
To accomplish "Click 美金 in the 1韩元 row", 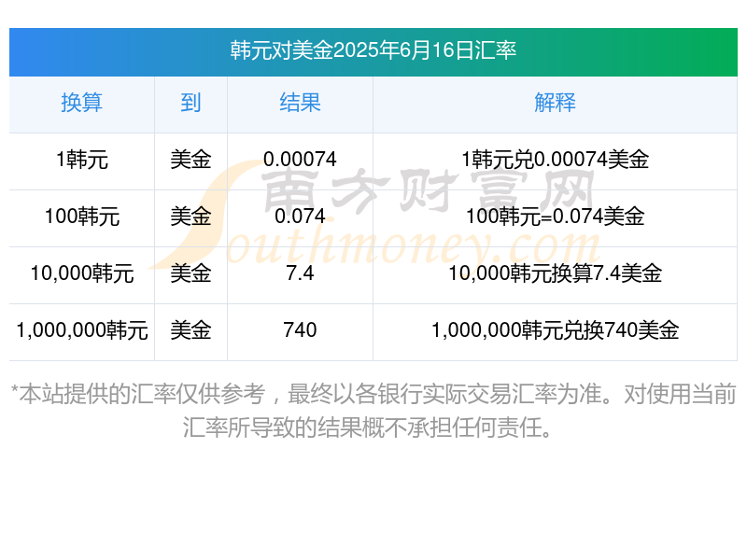I will [190, 160].
